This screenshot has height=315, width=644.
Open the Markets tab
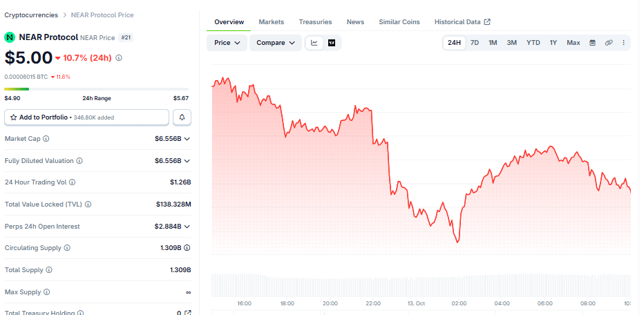click(271, 22)
